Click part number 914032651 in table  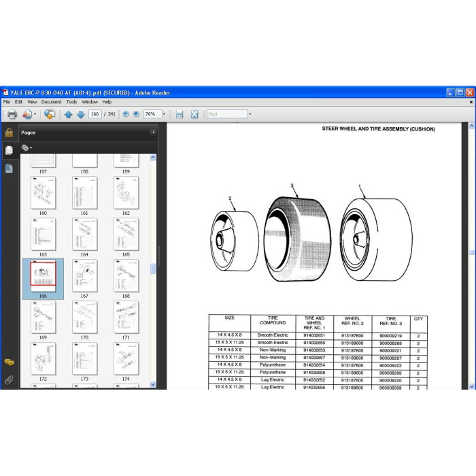314,335
